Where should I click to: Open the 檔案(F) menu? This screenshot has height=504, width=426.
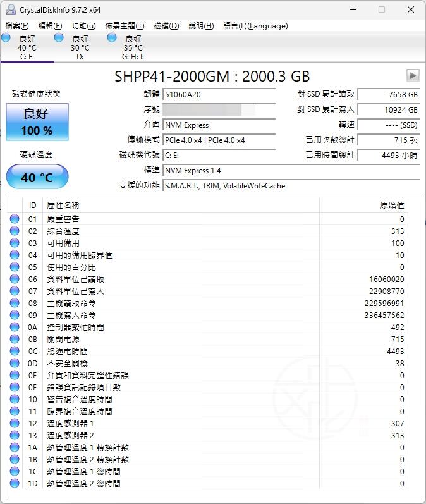coord(17,26)
